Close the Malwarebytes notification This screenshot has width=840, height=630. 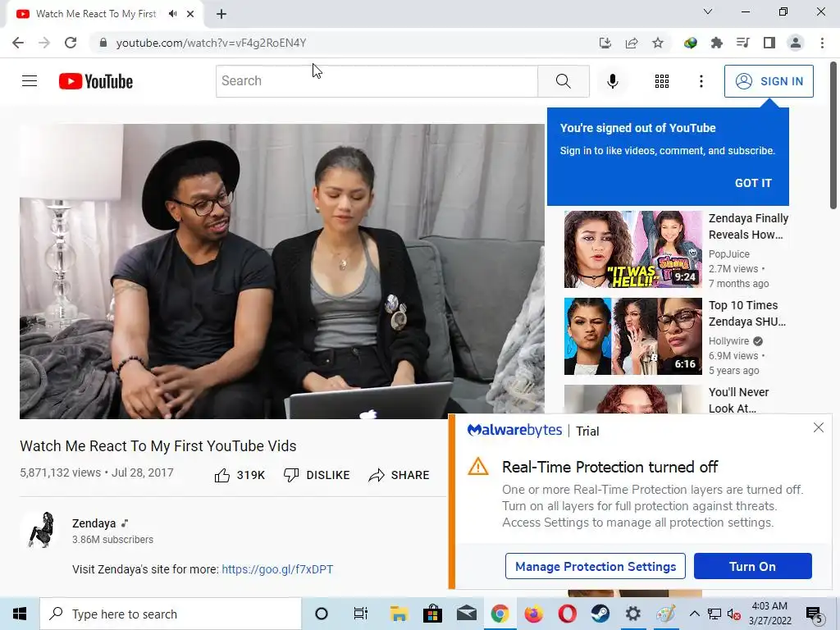coord(818,427)
